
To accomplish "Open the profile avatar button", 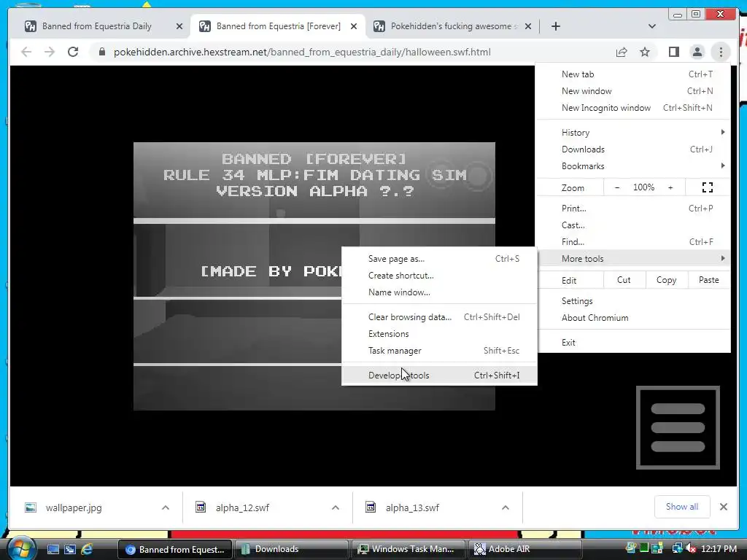I will coord(697,52).
